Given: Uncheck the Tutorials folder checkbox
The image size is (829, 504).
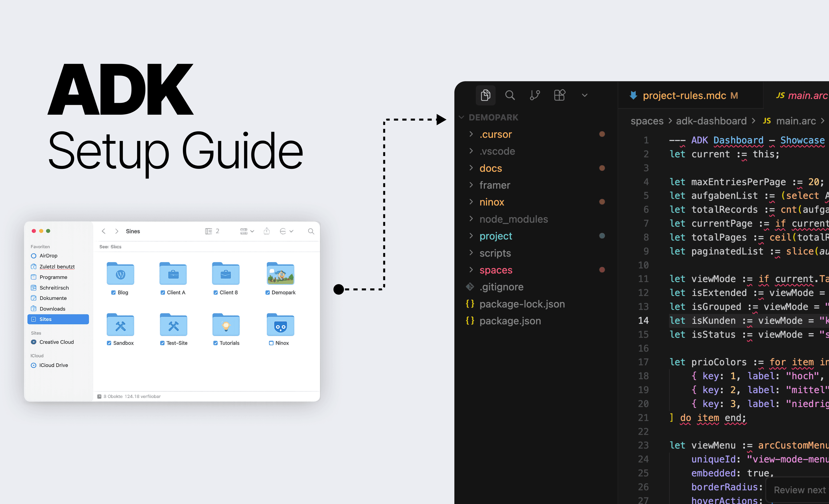Looking at the screenshot, I should pyautogui.click(x=215, y=343).
